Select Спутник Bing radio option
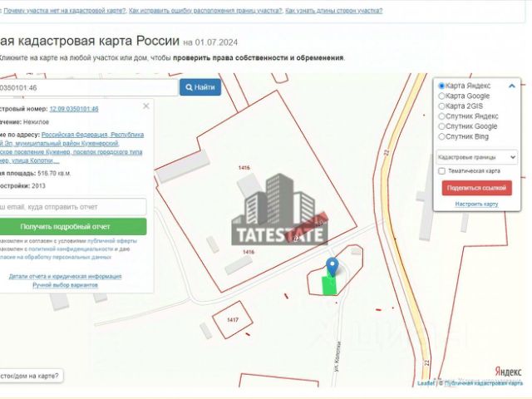Image resolution: width=532 pixels, height=399 pixels. [x=441, y=136]
